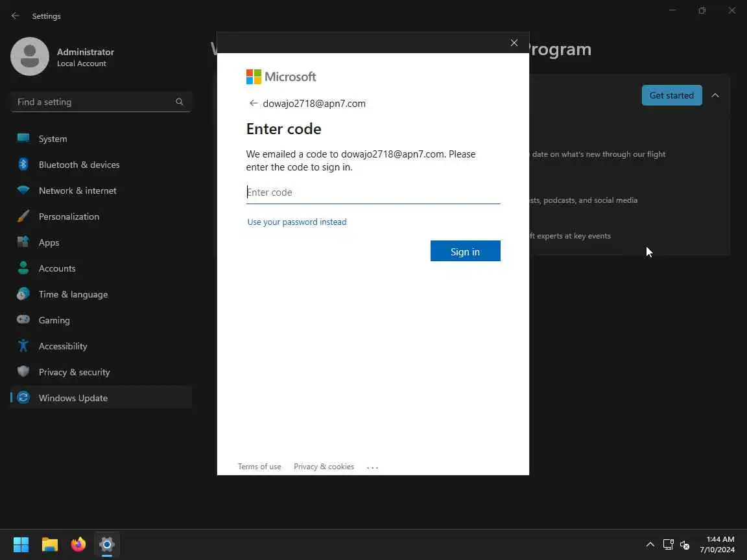
Task: Click the Apps icon in sidebar
Action: click(x=23, y=242)
